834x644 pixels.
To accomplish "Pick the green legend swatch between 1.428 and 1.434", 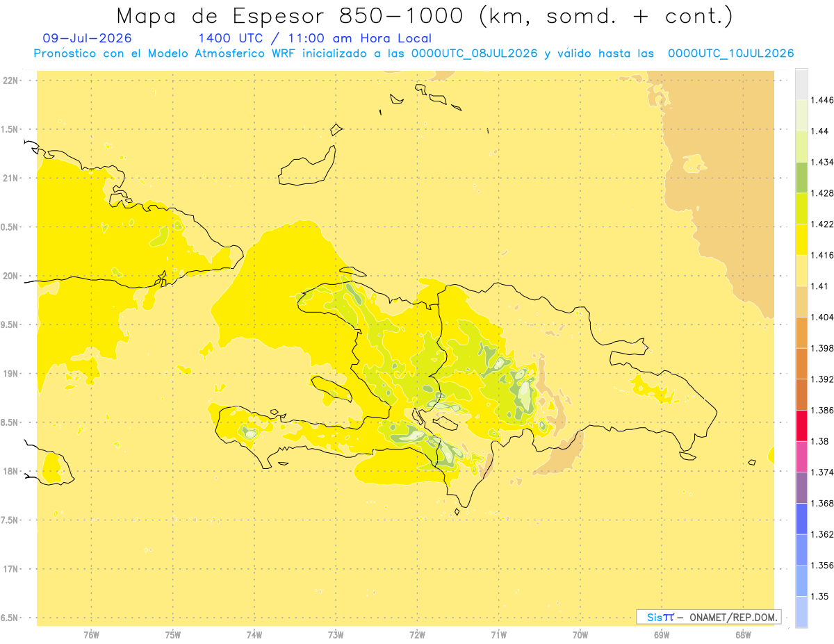I will (801, 177).
